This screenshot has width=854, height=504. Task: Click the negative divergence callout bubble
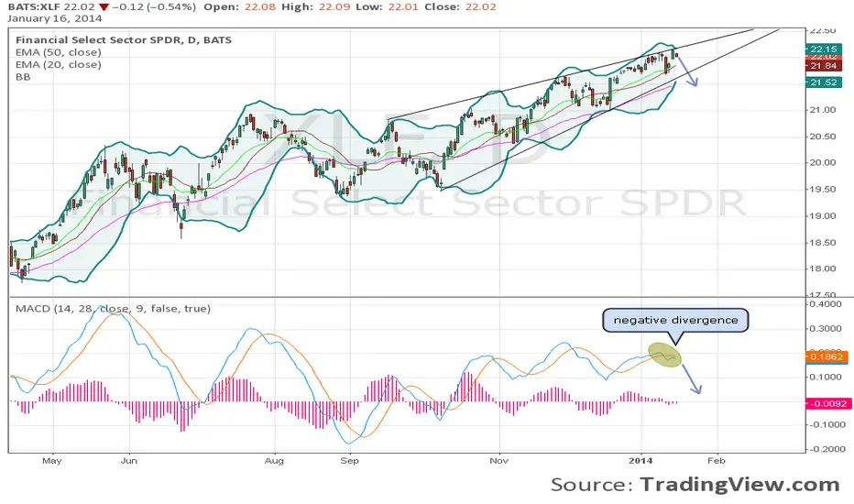coord(675,321)
